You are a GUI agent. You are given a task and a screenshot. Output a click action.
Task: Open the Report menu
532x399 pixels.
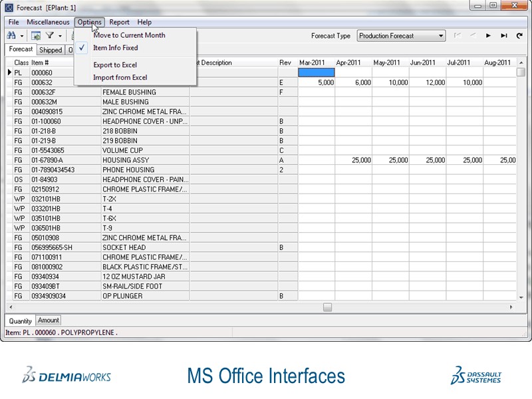[120, 22]
